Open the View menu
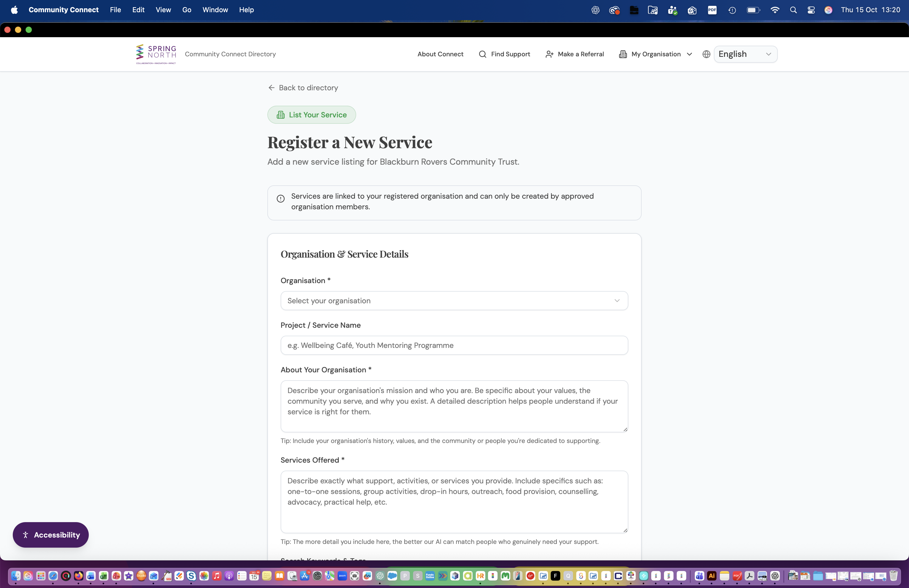The width and height of the screenshot is (909, 588). (163, 10)
